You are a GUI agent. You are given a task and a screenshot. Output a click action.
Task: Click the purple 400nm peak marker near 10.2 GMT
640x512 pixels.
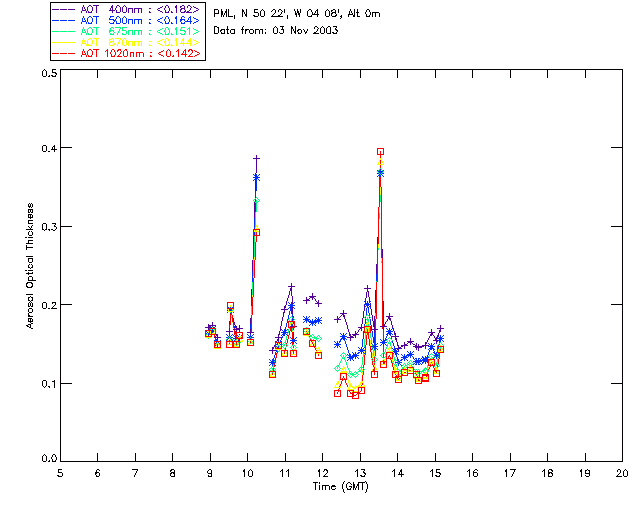[256, 158]
